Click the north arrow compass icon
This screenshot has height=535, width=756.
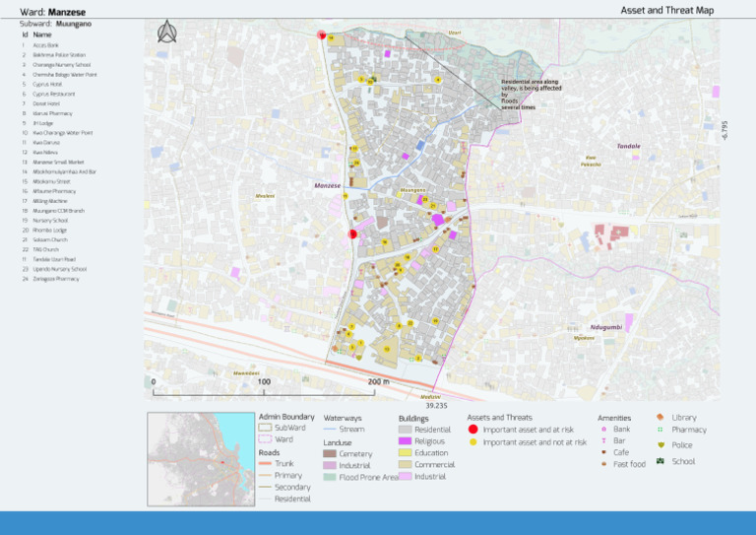click(166, 32)
